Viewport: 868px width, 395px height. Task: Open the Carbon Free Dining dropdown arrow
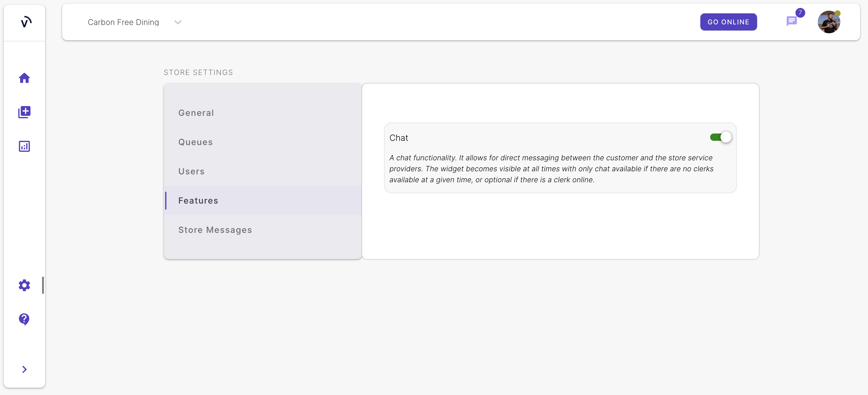pyautogui.click(x=178, y=22)
